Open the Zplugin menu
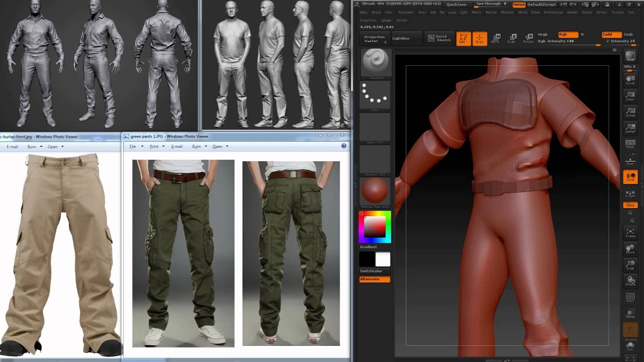 pyautogui.click(x=386, y=20)
